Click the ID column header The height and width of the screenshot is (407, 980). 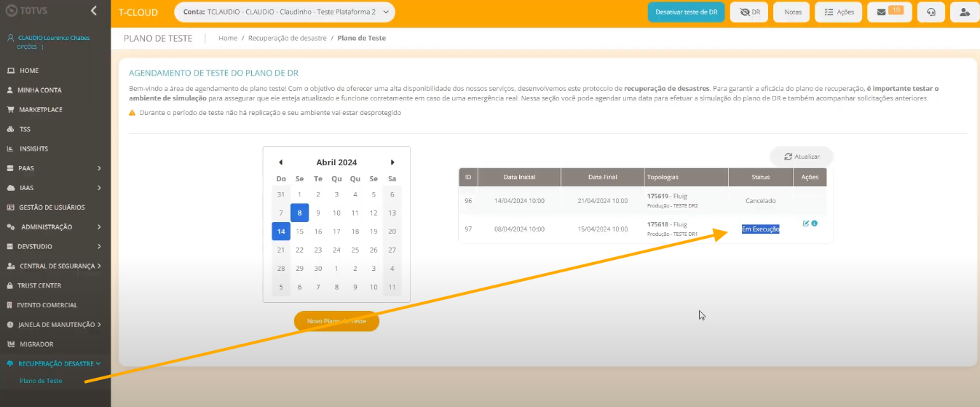click(x=469, y=178)
